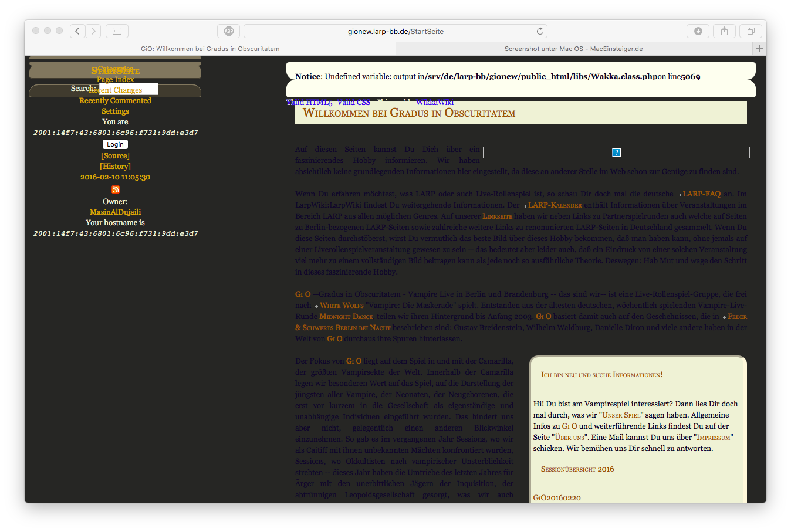Open the page [History] link
791x532 pixels.
tap(115, 167)
